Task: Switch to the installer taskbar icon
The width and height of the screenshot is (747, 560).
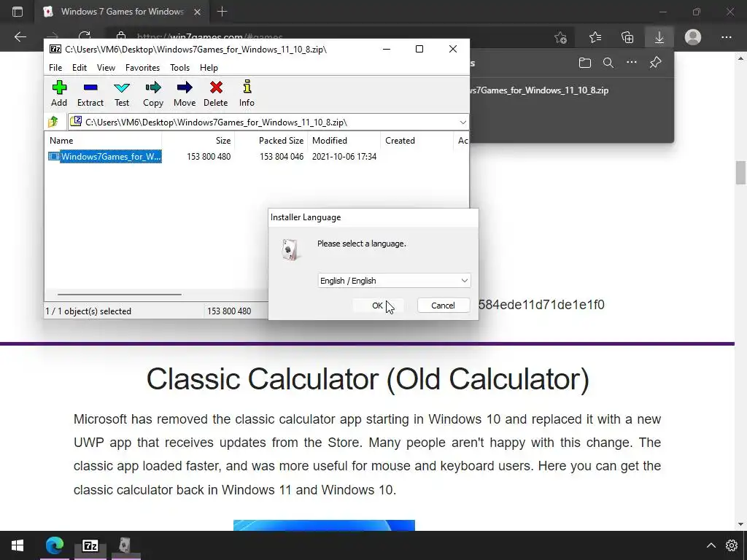Action: tap(125, 545)
